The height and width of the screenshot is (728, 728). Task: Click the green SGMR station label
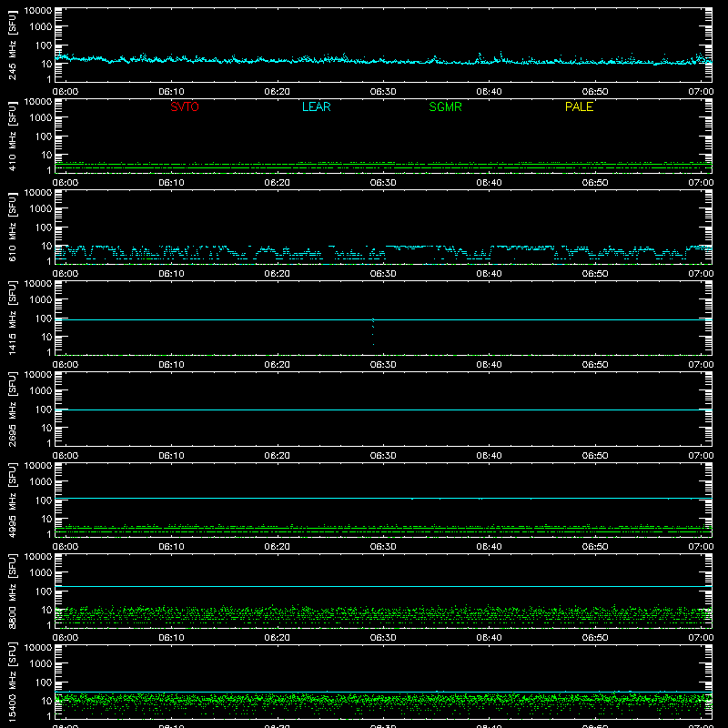[x=445, y=106]
